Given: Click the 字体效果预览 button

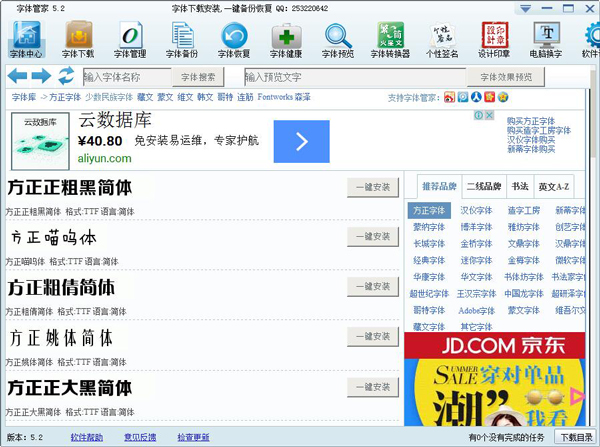Looking at the screenshot, I should (506, 77).
